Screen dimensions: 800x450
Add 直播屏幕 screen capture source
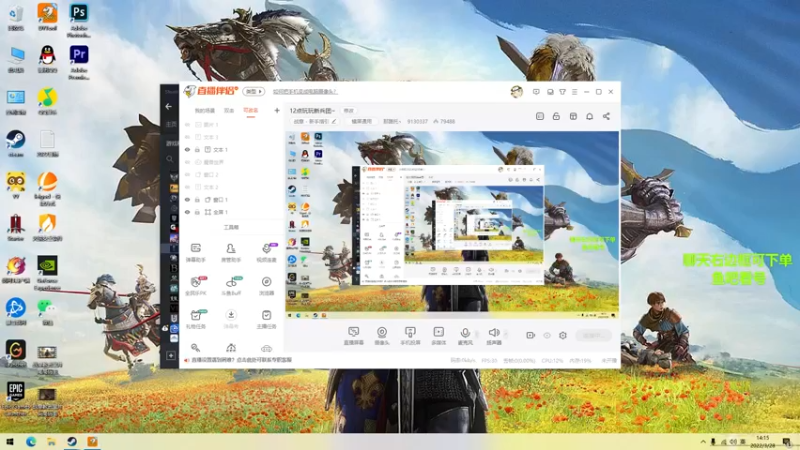click(x=353, y=336)
